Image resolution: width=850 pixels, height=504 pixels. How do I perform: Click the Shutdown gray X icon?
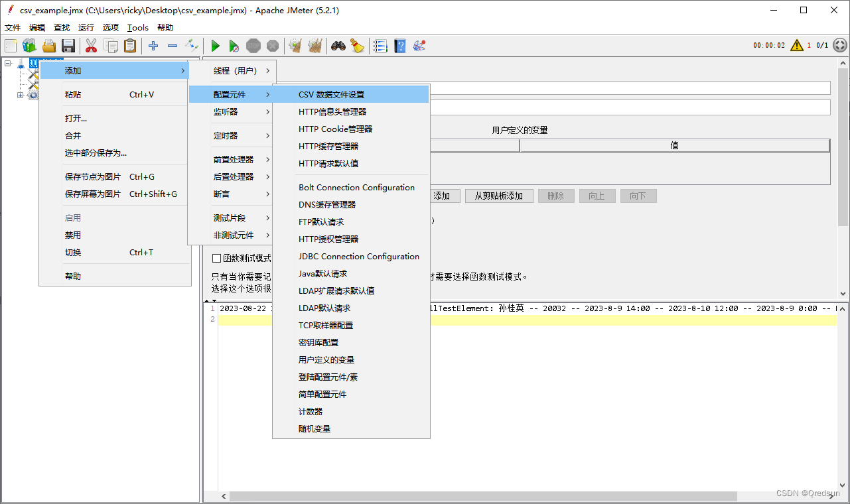[272, 46]
